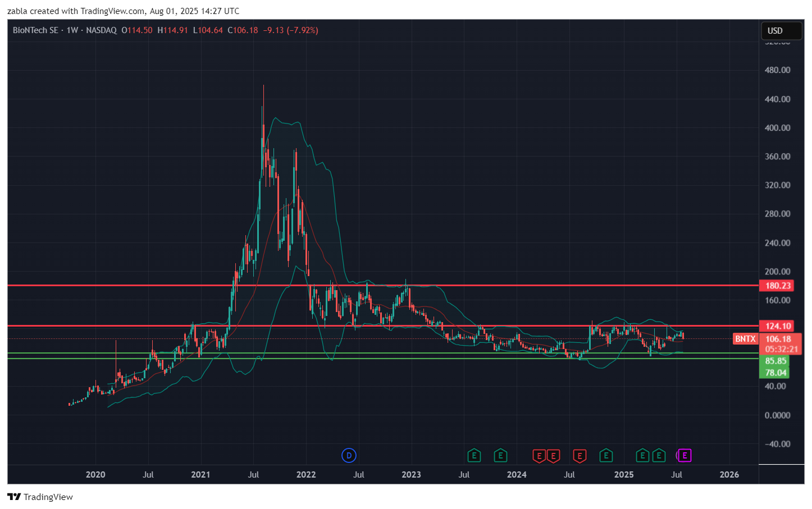Click the first green E earnings marker after Jul 2023
Screen dimensions: 812x509
(x=474, y=456)
